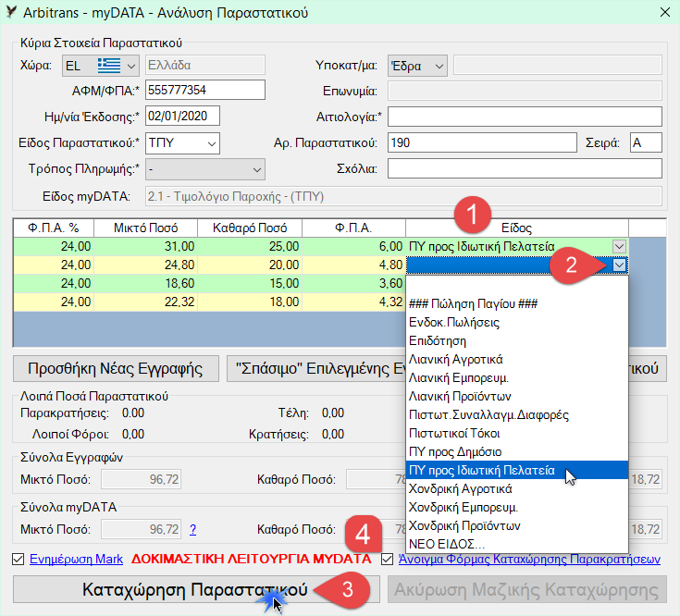Screen dimensions: 680x616
Task: Open the Ενημέρωση Mark link
Action: tap(76, 560)
